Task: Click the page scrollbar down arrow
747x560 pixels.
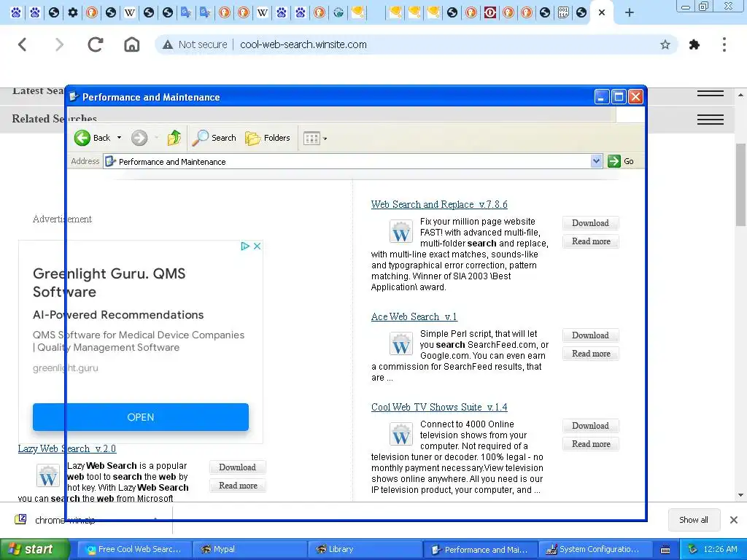Action: pos(741,495)
